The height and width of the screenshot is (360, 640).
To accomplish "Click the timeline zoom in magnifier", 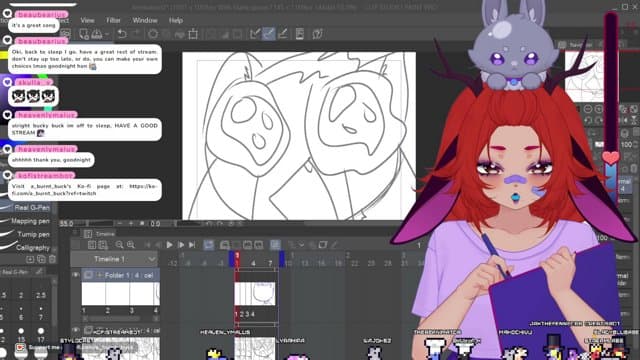I will (x=131, y=245).
